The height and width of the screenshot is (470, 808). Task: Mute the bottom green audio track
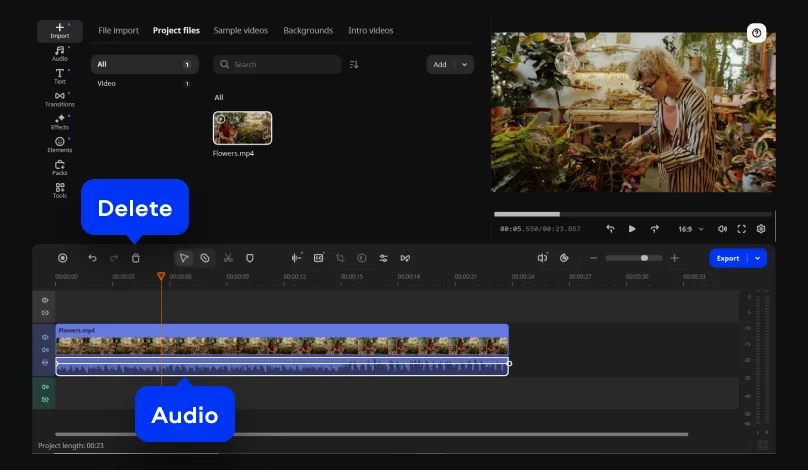[45, 387]
